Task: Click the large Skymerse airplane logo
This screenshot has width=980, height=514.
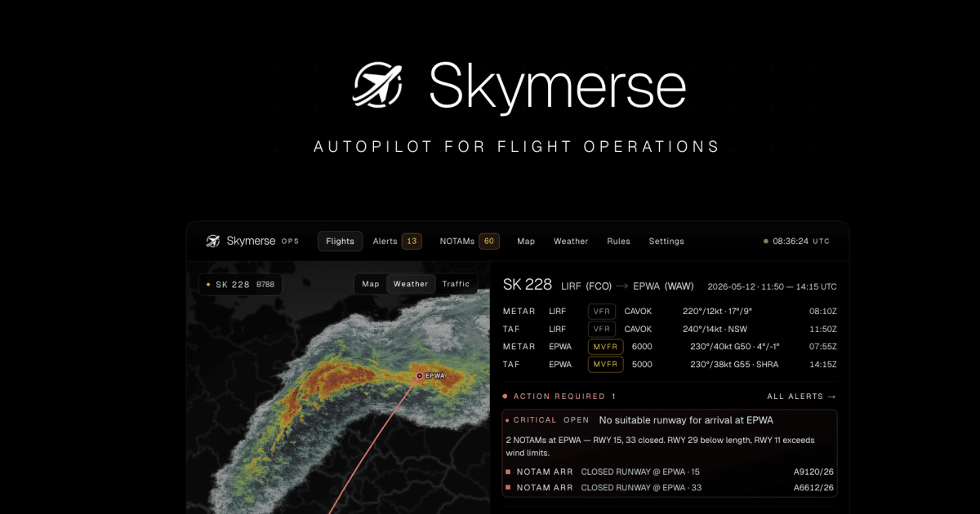Action: click(x=376, y=85)
